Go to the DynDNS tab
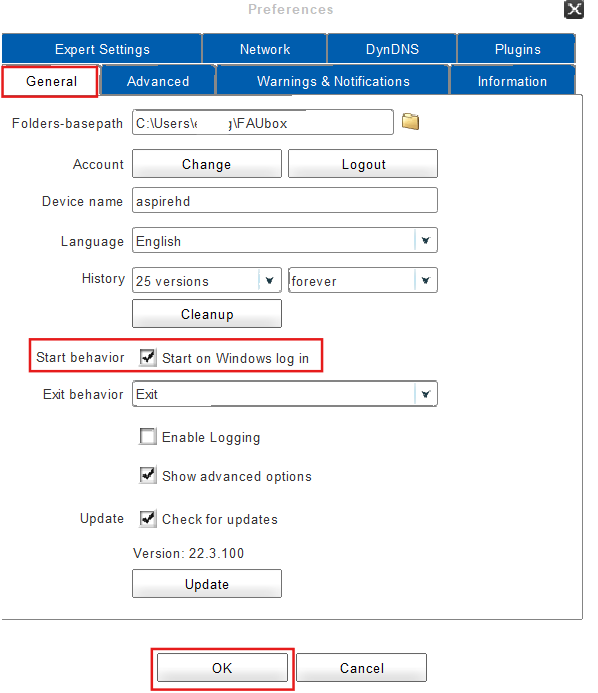The width and height of the screenshot is (598, 693). (392, 49)
